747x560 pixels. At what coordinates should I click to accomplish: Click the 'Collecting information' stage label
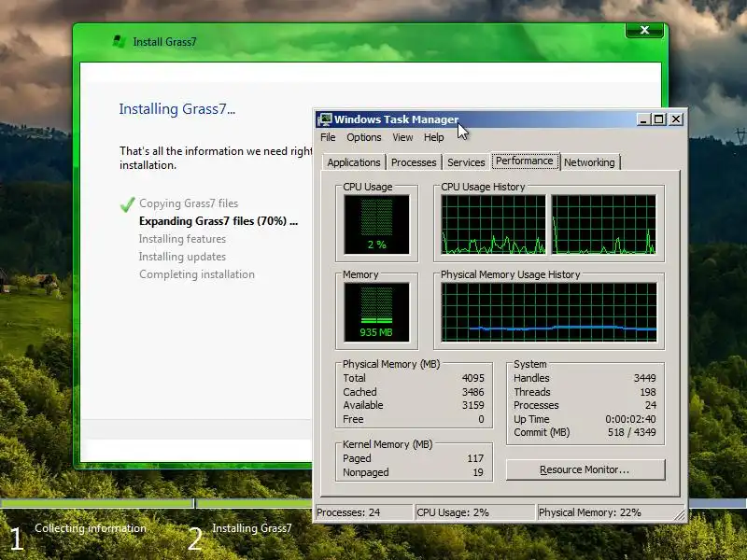91,528
